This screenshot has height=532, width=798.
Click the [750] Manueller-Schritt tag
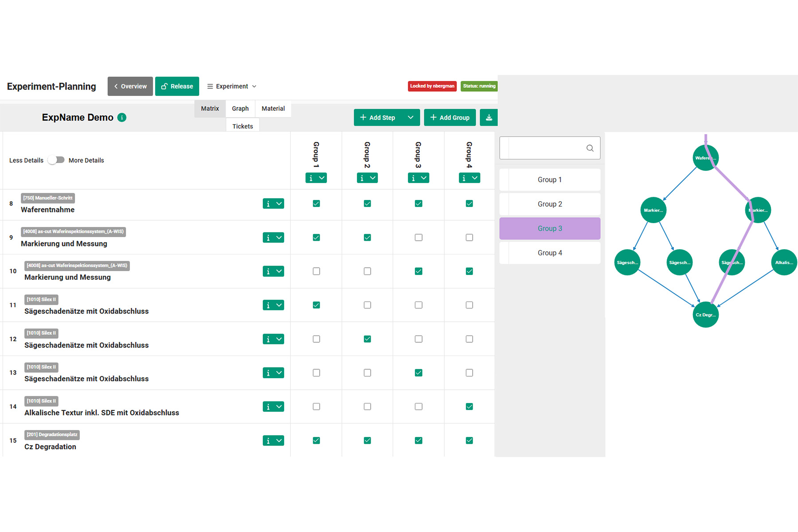tap(48, 198)
